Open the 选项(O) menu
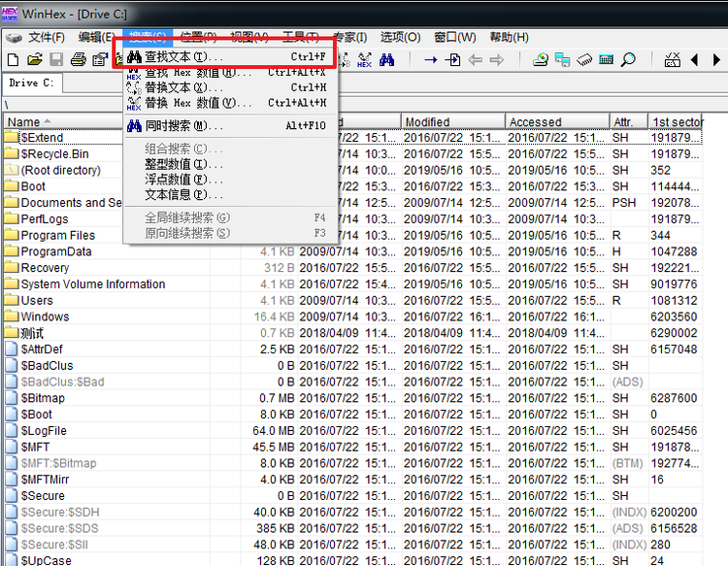The height and width of the screenshot is (566, 728). coord(400,37)
